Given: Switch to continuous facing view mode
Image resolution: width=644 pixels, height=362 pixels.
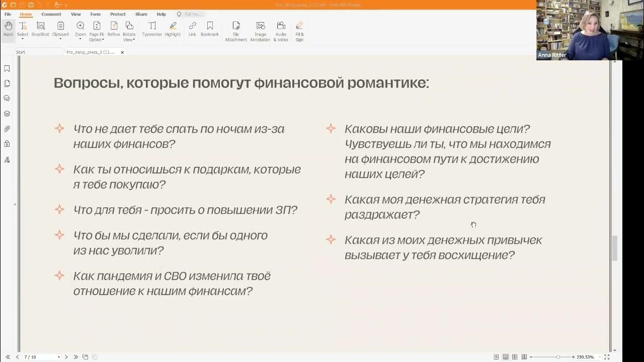Looking at the screenshot, I should (x=524, y=357).
